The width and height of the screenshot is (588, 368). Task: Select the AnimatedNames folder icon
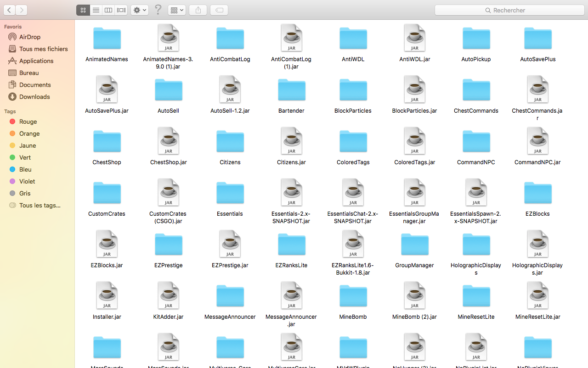[107, 38]
